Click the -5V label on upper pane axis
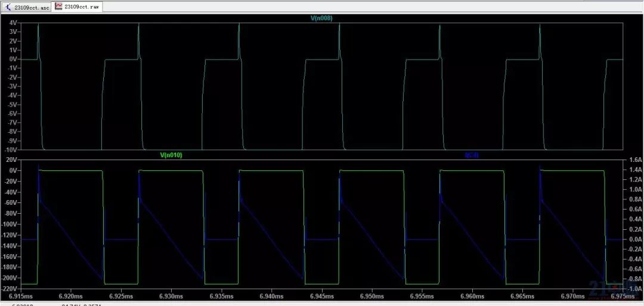Screen dimensions: 644x306 point(13,104)
